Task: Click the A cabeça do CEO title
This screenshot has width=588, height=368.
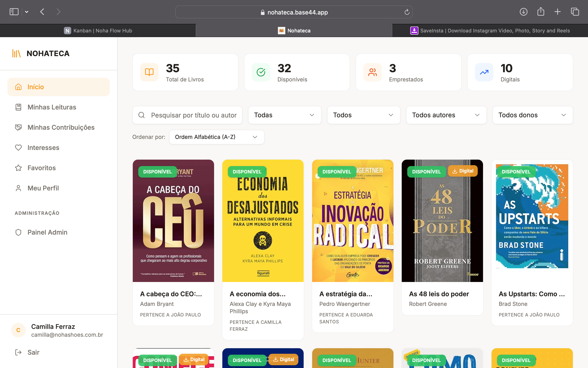Action: coord(171,294)
